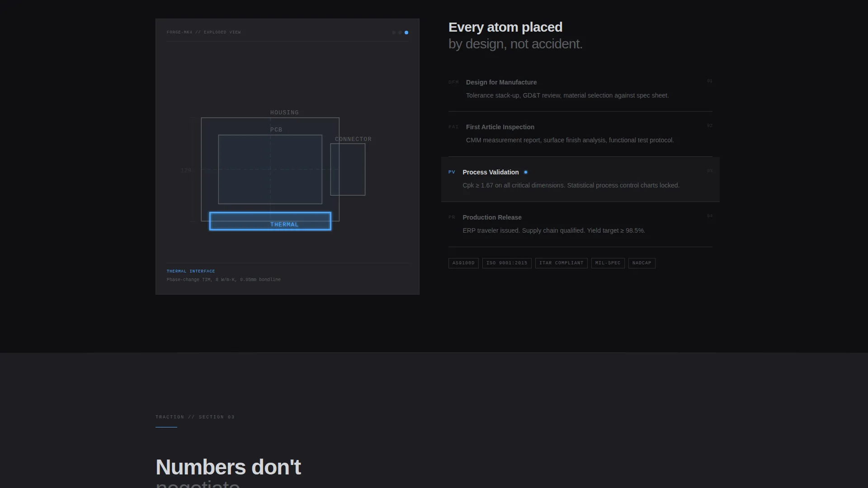Click the Phase-change TIM description text

pyautogui.click(x=224, y=280)
